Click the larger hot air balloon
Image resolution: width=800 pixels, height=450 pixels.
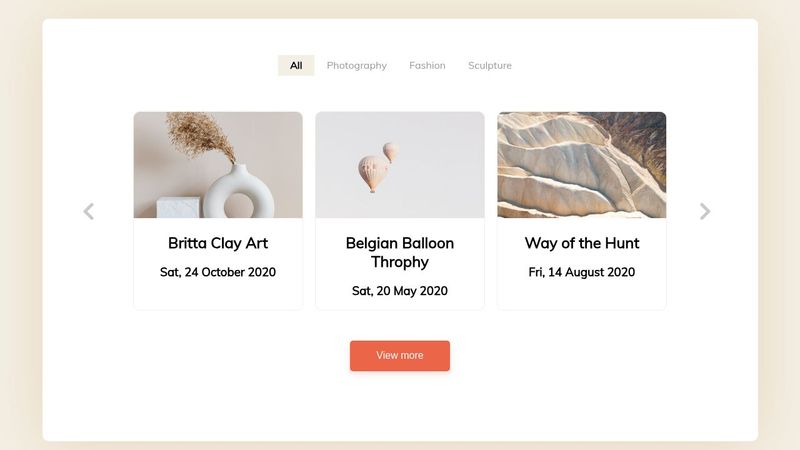[372, 173]
